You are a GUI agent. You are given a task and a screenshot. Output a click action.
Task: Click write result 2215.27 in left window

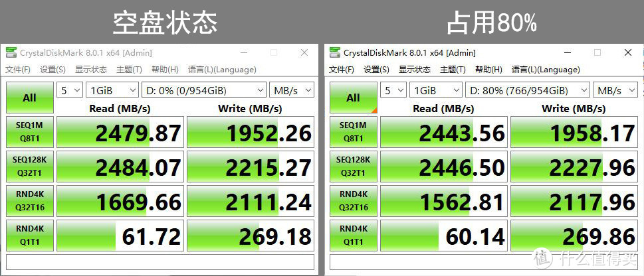coord(251,167)
